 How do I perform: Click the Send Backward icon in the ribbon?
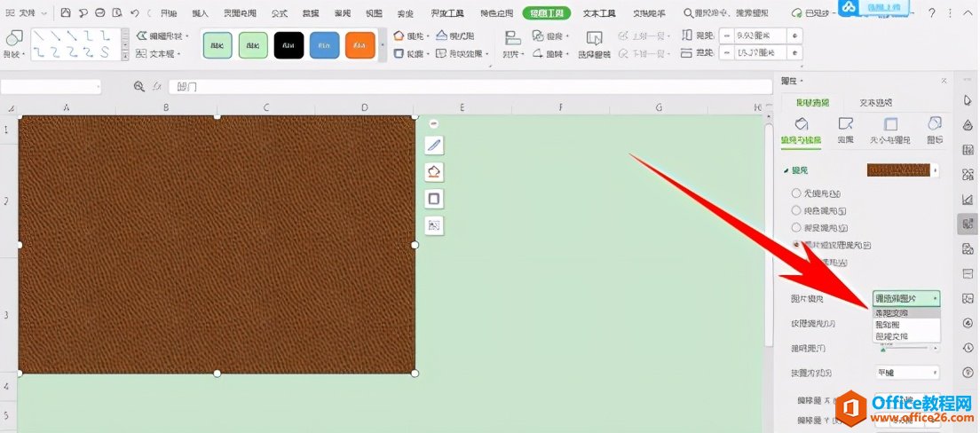tap(623, 54)
